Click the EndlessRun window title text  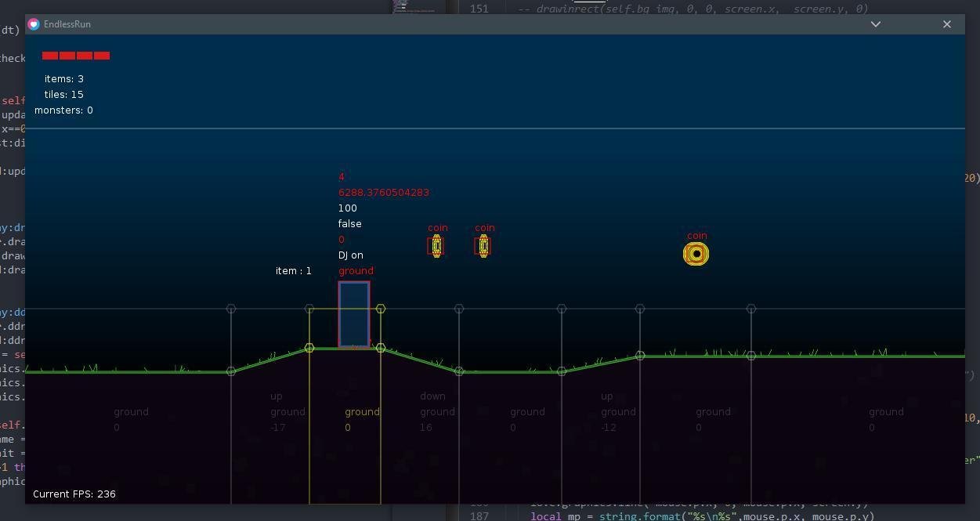click(x=67, y=24)
